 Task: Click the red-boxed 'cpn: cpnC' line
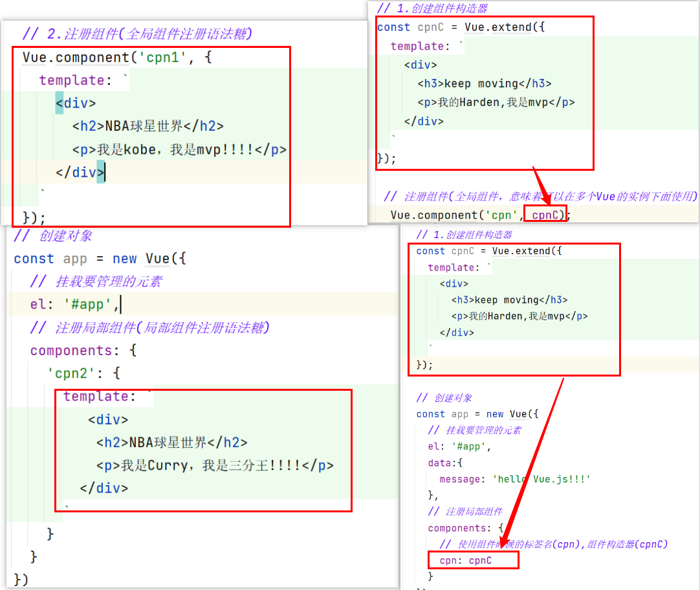(x=465, y=560)
